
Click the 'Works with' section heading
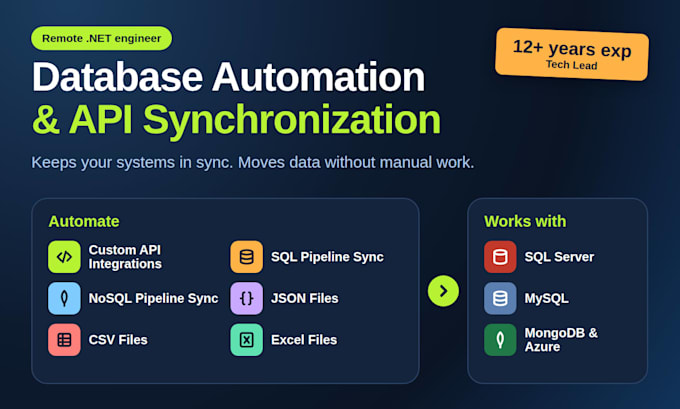[x=525, y=221]
